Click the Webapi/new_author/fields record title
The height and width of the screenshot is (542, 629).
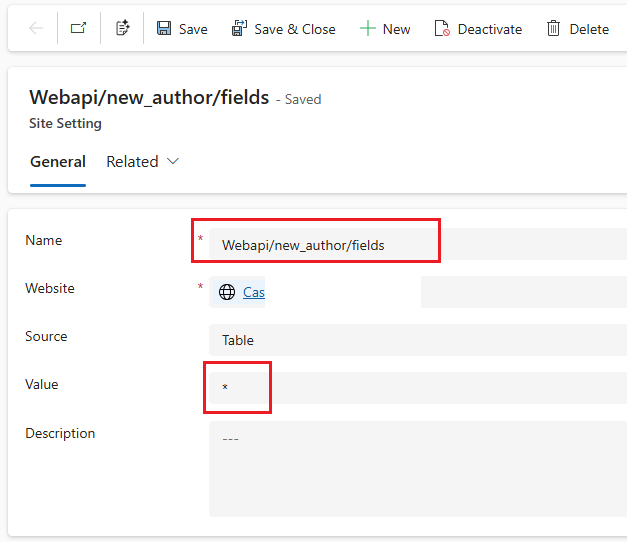(x=149, y=97)
